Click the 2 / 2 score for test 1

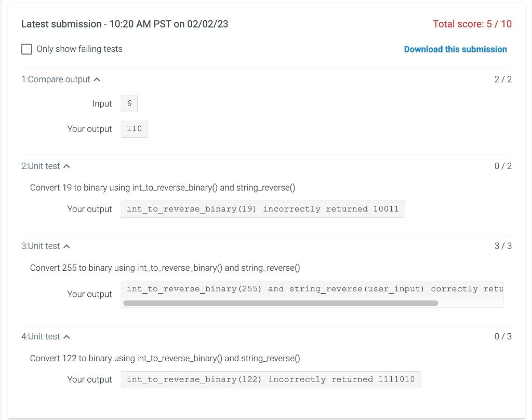[503, 80]
